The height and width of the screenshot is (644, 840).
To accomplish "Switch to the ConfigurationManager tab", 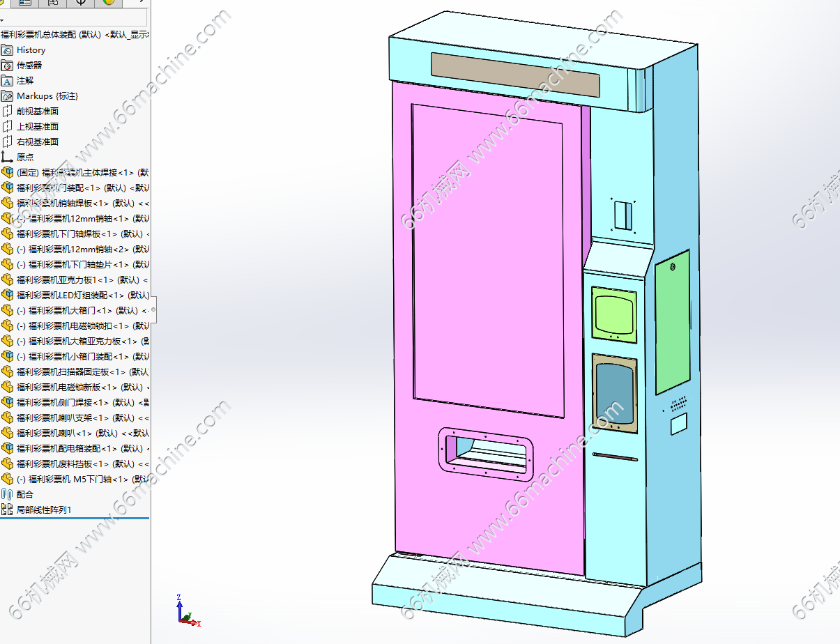I will 53,3.
